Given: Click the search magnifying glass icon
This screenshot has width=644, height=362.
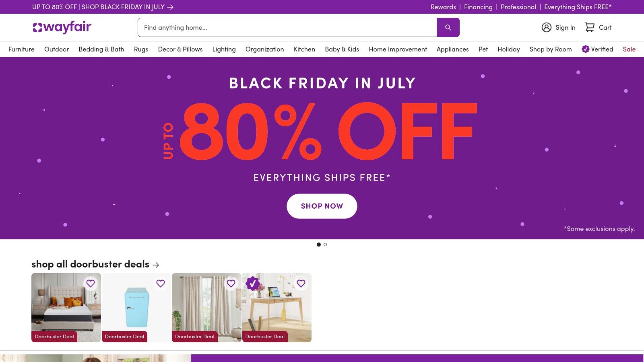Looking at the screenshot, I should tap(448, 27).
